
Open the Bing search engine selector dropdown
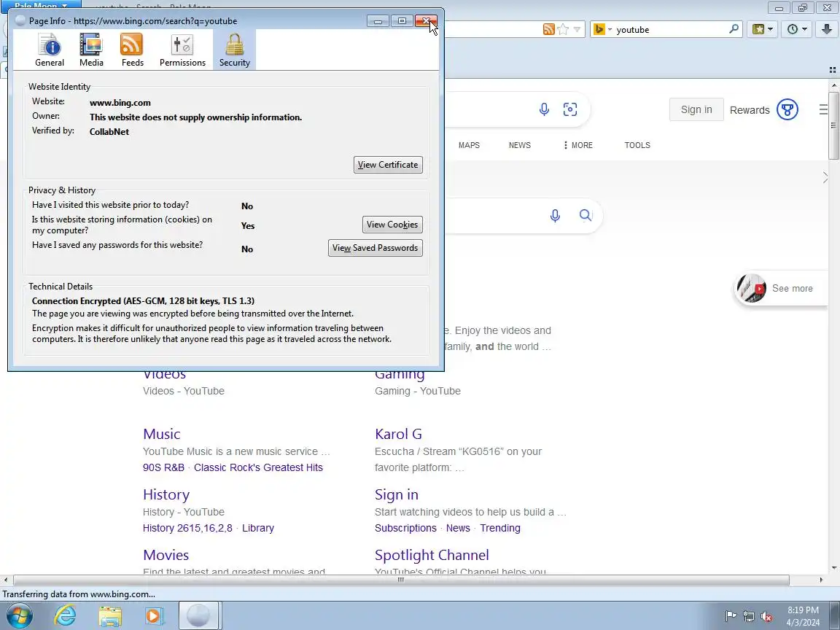[603, 29]
